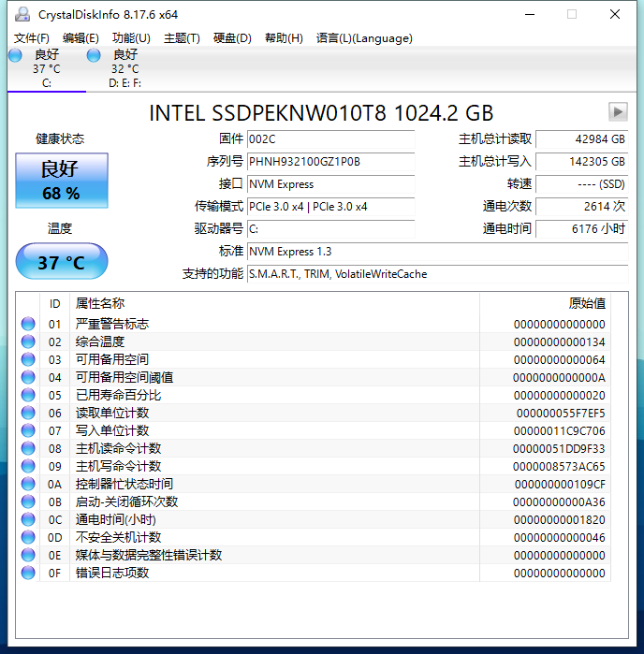
Task: Click the standard field NVM Express 1.3
Action: 437,252
